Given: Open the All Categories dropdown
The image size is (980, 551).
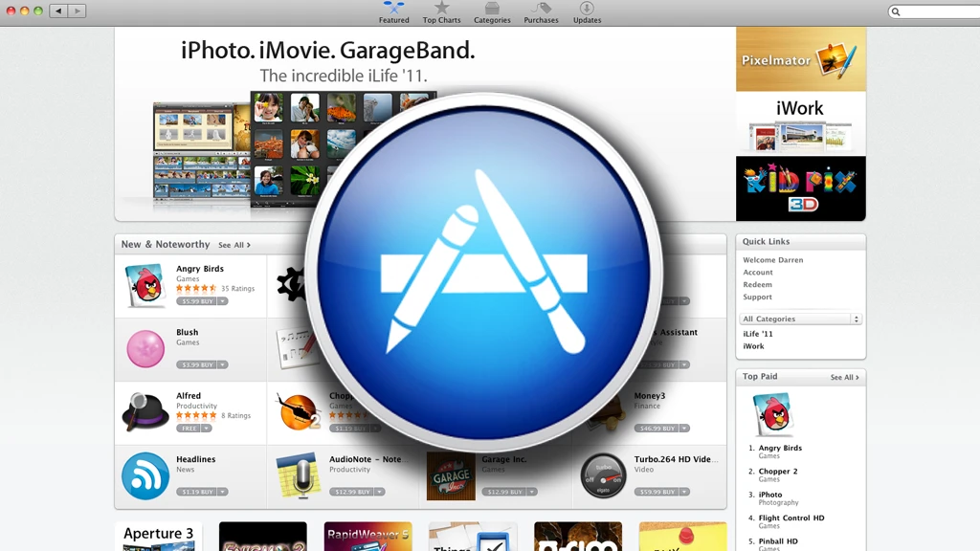Looking at the screenshot, I should point(801,319).
